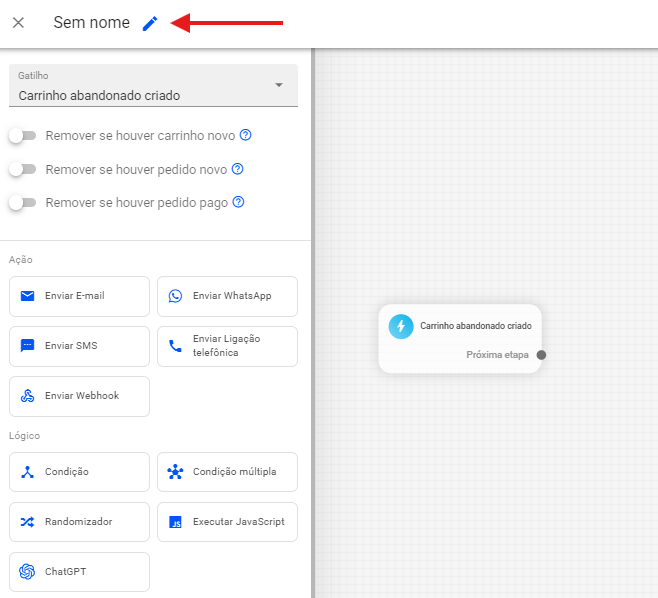The height and width of the screenshot is (598, 658).
Task: Click help icon next to pedido novo
Action: [x=237, y=169]
